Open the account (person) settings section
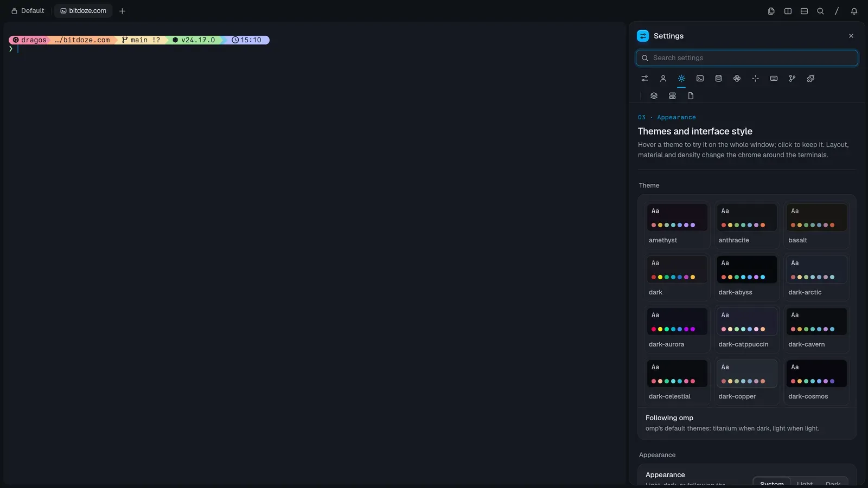The image size is (868, 488). [x=663, y=79]
